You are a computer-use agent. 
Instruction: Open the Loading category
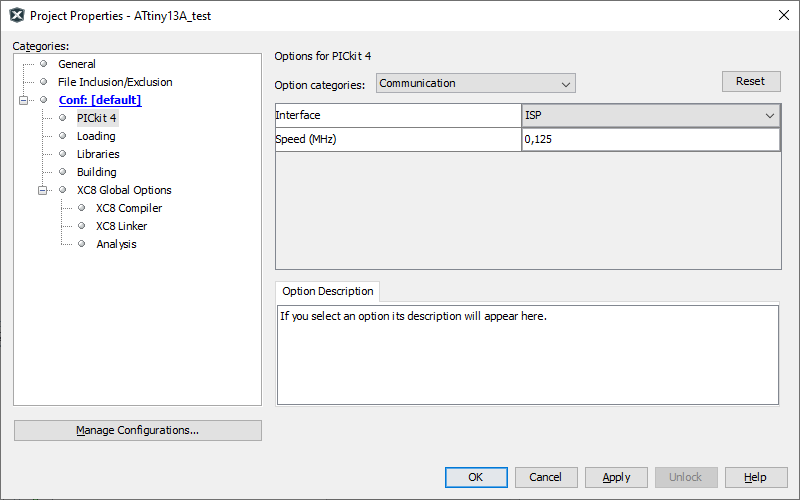tap(96, 136)
